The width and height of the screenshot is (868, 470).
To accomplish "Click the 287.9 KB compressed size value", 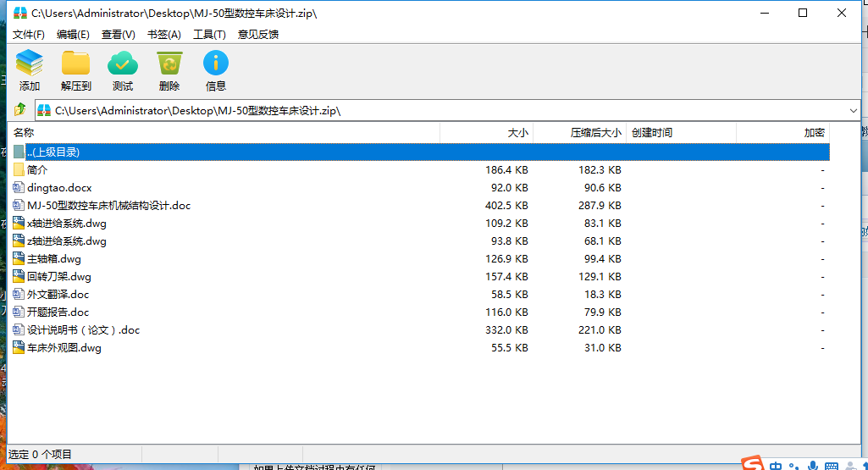I will click(600, 206).
